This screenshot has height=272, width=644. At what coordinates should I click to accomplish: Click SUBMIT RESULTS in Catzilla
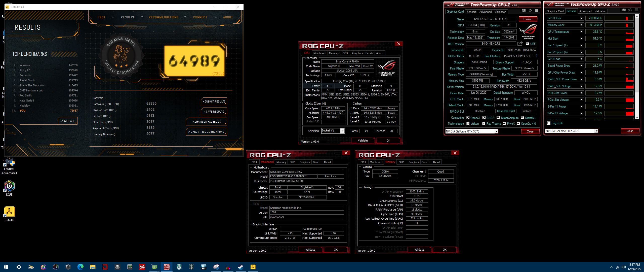pyautogui.click(x=214, y=101)
